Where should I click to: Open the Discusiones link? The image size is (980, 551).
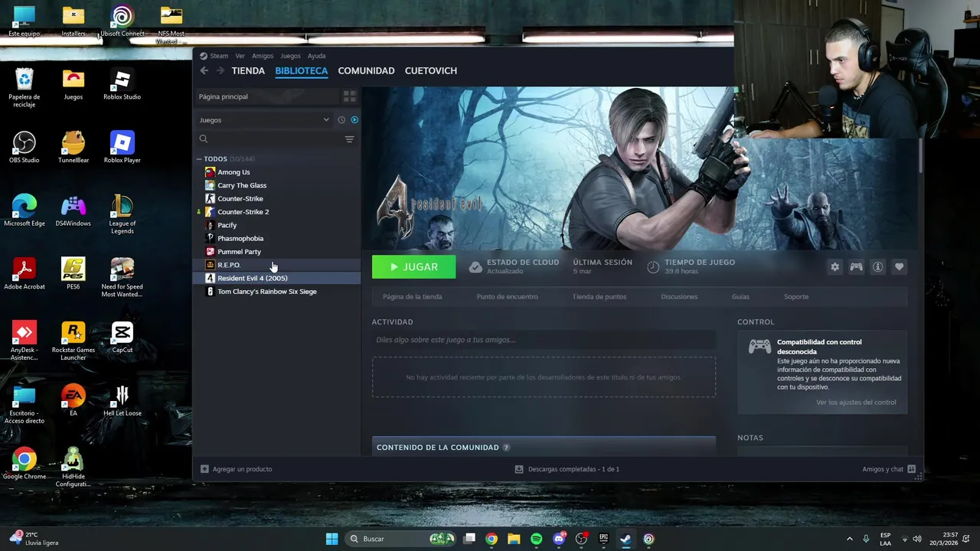679,297
